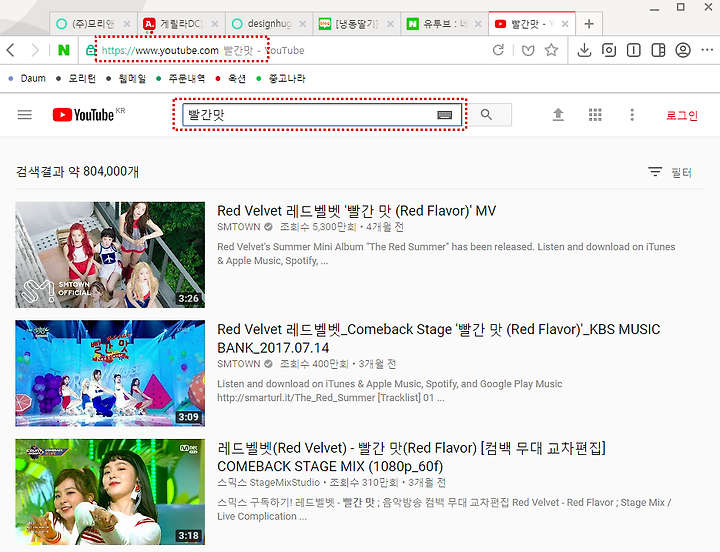
Task: Open SMTOWN channel under the Music Bank result
Action: [x=239, y=364]
